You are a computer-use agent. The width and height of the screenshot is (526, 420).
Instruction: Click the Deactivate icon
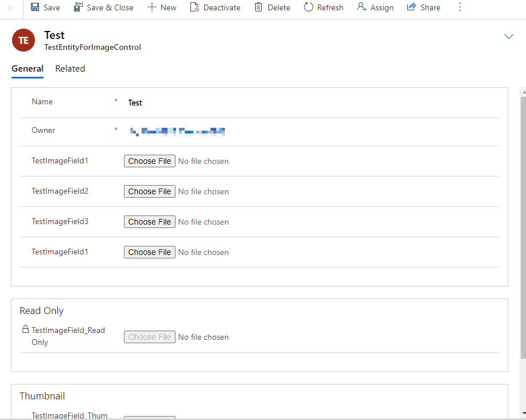point(194,7)
